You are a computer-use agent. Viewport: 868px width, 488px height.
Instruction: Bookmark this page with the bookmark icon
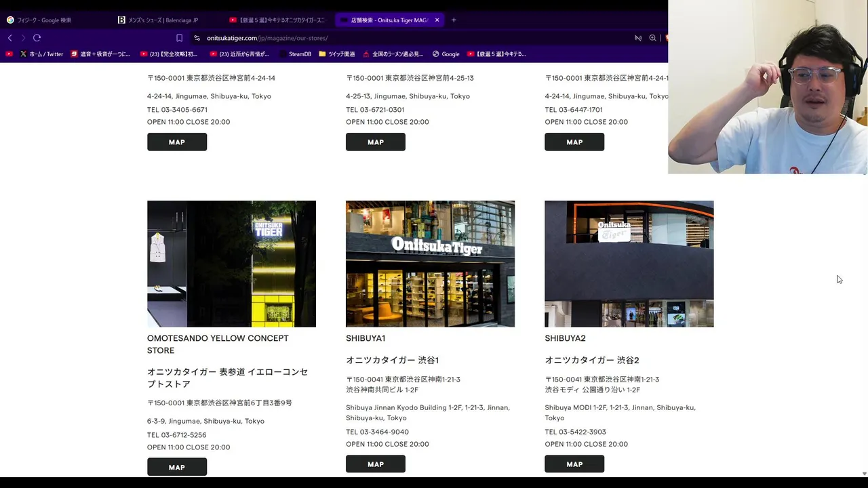coord(179,38)
